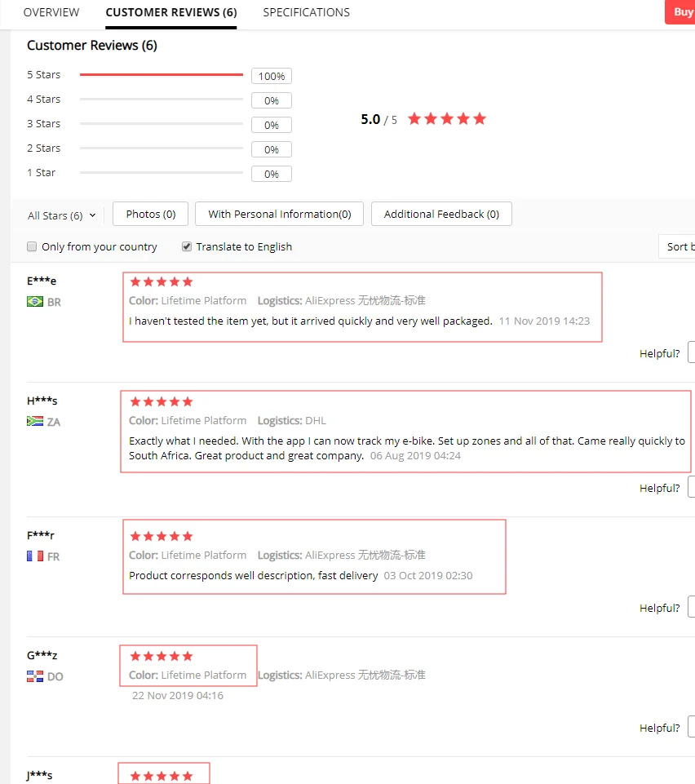Click the overall 5.0 rating stars

tap(446, 119)
